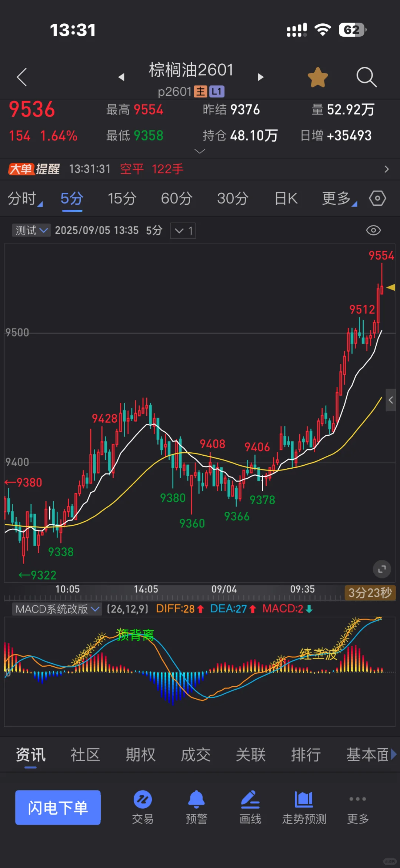Expand quote details chevron under 持仓

200,151
